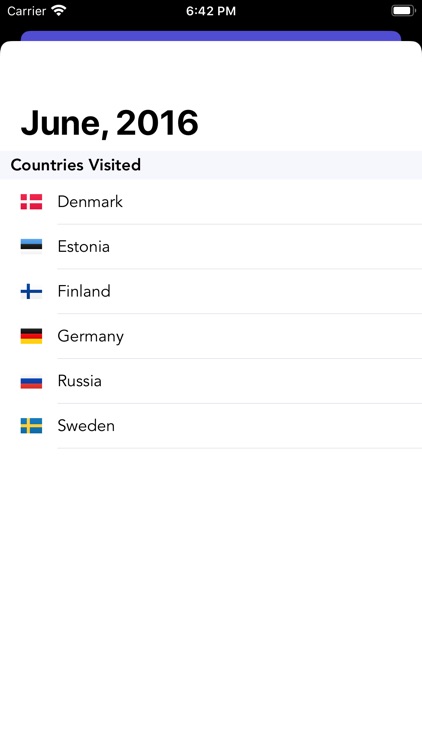This screenshot has width=422, height=750.
Task: Tap the Estonia flag icon
Action: coord(31,246)
